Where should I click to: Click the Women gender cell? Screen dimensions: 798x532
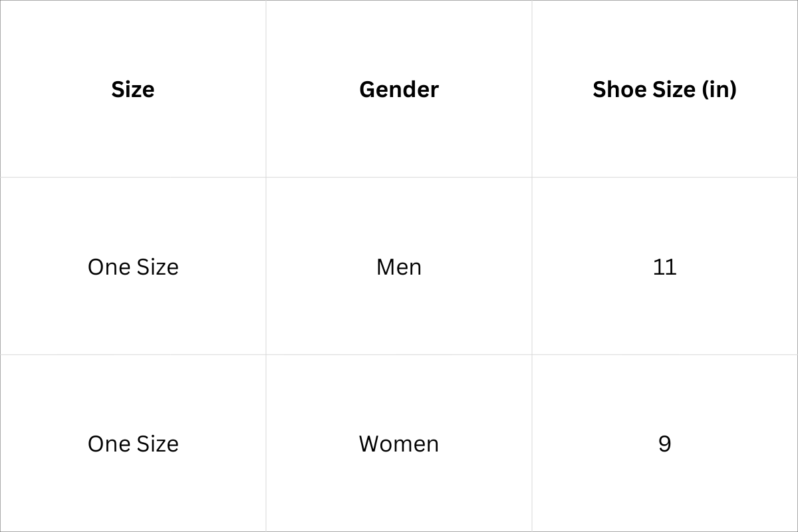click(399, 444)
